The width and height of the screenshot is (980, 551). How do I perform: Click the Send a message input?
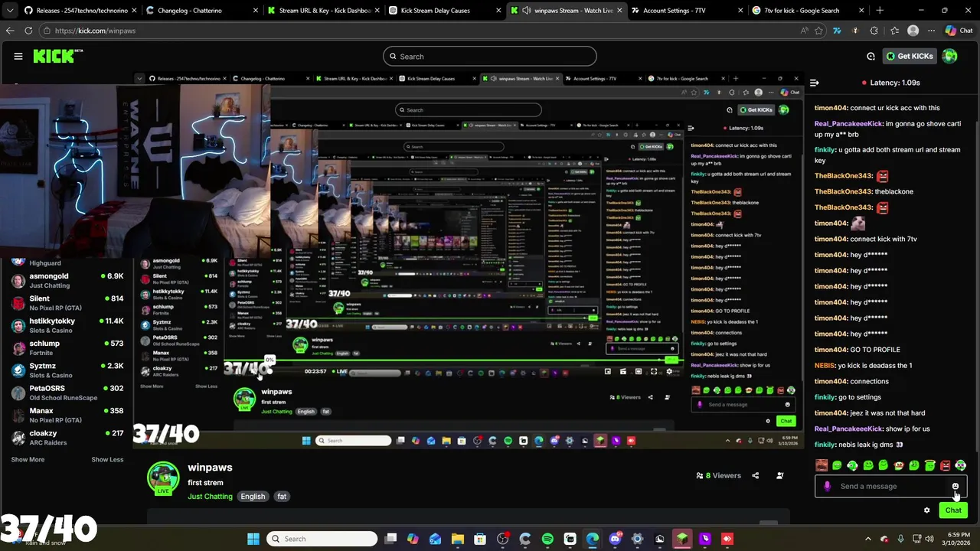[x=891, y=486]
